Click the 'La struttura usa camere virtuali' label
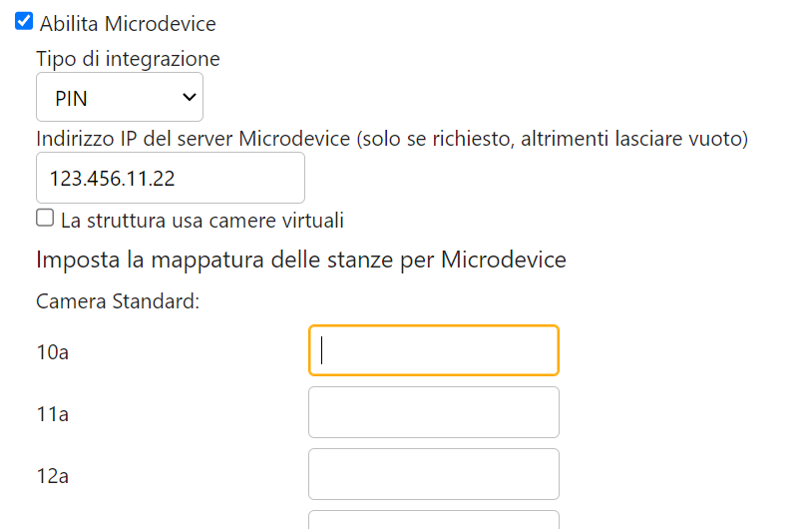The image size is (812, 529). pyautogui.click(x=203, y=220)
